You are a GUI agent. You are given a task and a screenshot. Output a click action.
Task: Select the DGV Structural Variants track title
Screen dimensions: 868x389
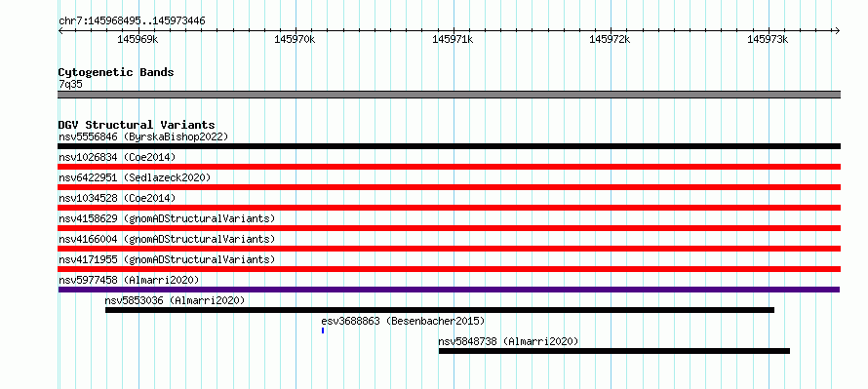coord(137,125)
